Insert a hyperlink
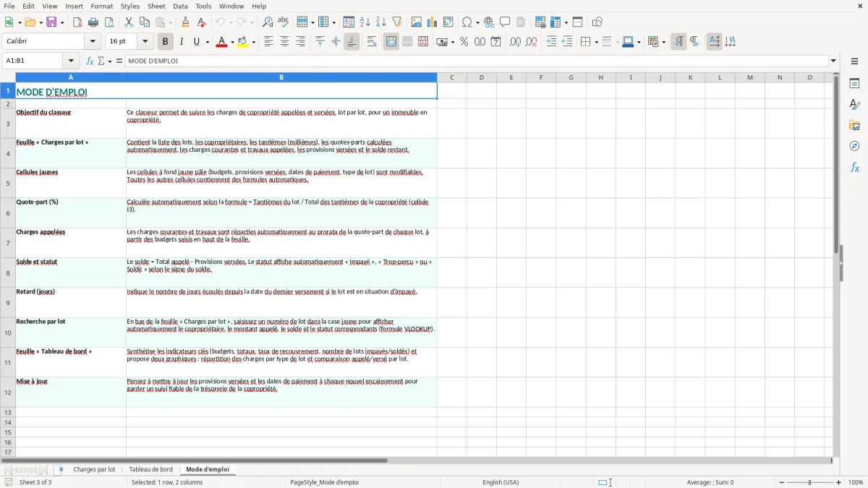Screen dimensions: 868x488 pos(490,22)
